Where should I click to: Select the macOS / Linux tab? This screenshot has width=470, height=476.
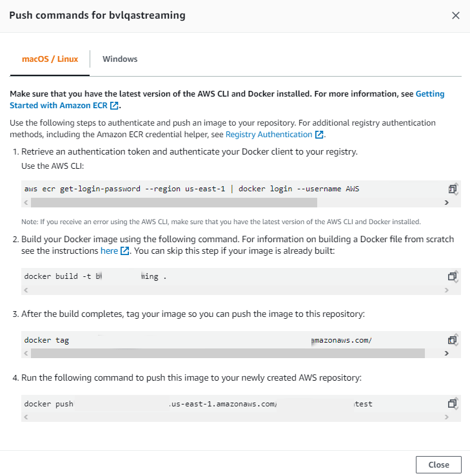point(50,59)
